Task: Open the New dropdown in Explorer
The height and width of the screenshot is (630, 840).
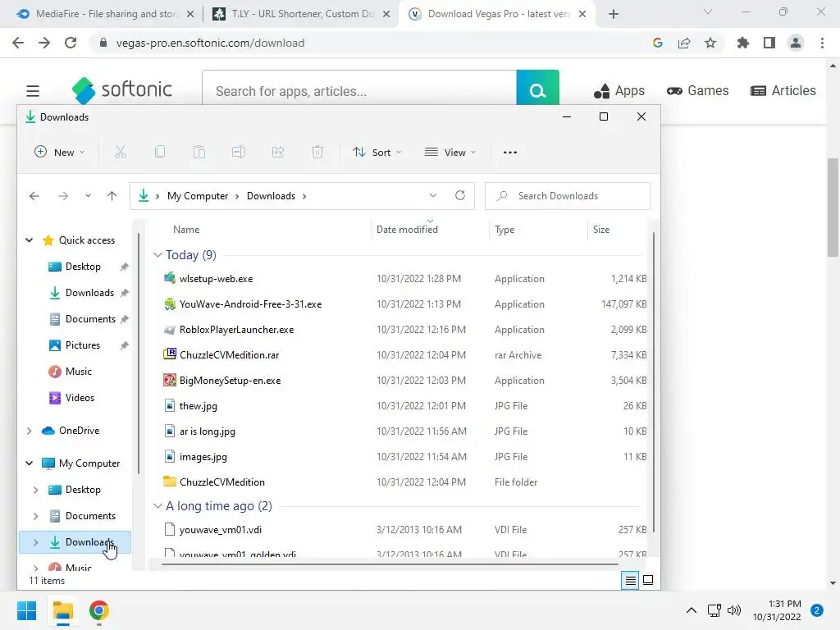Action: pyautogui.click(x=59, y=152)
